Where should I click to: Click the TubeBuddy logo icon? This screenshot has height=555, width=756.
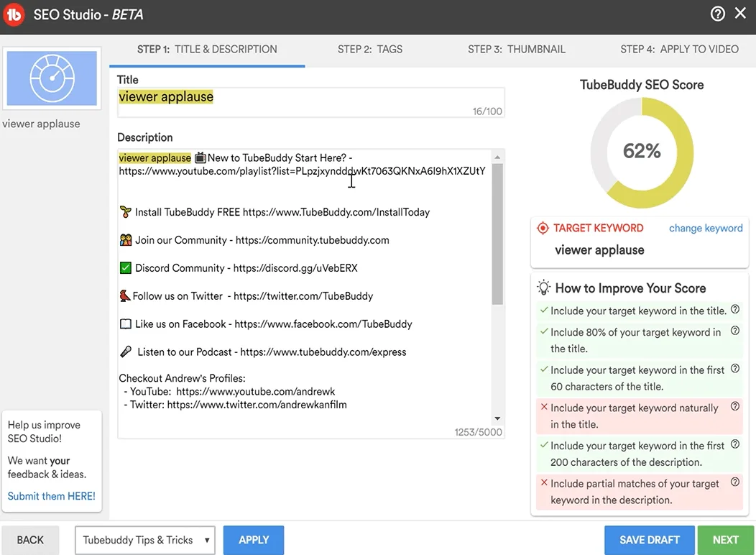(x=14, y=14)
